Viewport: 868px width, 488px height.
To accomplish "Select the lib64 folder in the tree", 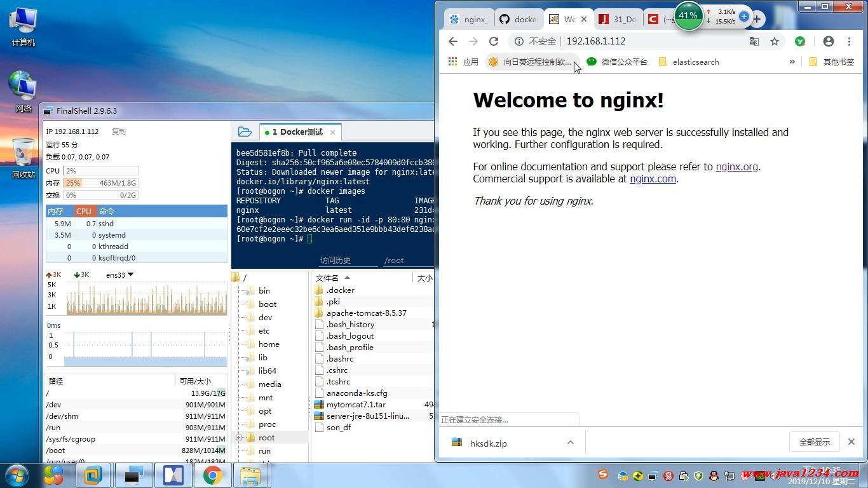I will click(x=268, y=371).
